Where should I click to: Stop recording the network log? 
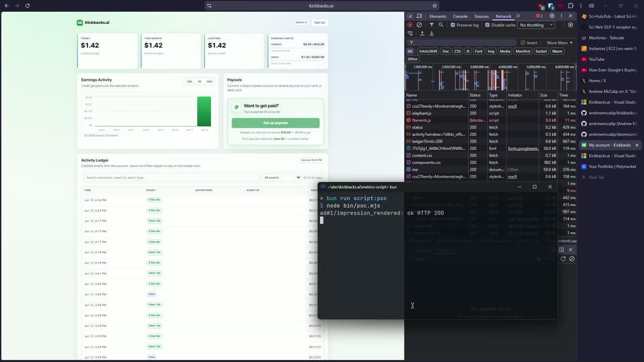pos(410,25)
